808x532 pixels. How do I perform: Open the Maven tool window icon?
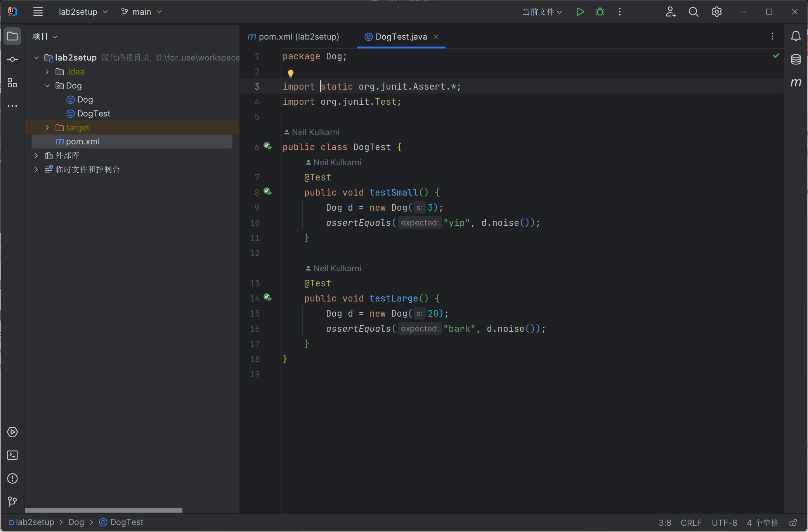click(796, 83)
